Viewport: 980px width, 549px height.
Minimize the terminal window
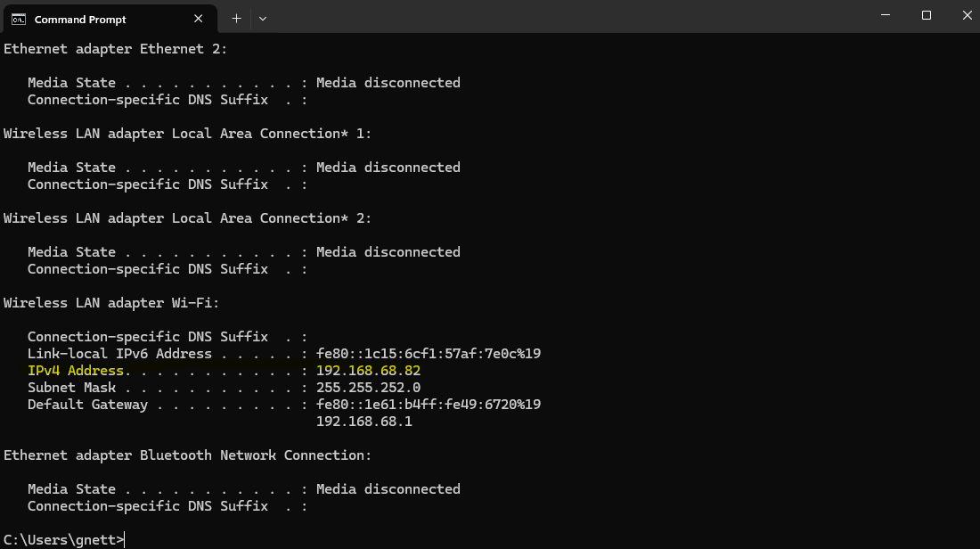(885, 15)
